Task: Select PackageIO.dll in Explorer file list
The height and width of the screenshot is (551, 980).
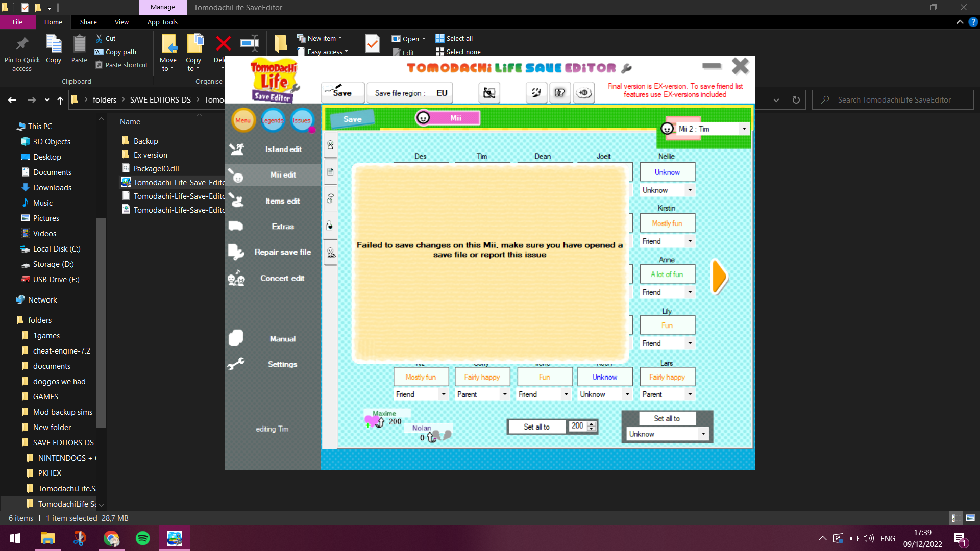Action: click(x=156, y=168)
